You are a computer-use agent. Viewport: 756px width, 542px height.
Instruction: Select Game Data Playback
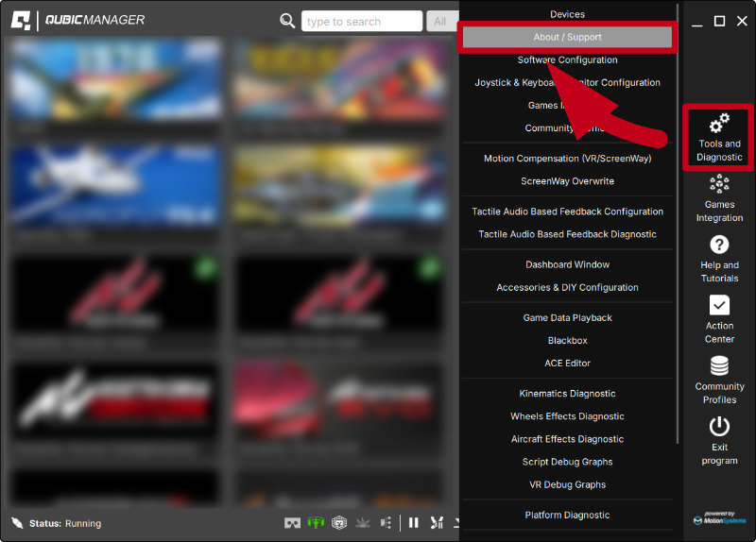[567, 317]
